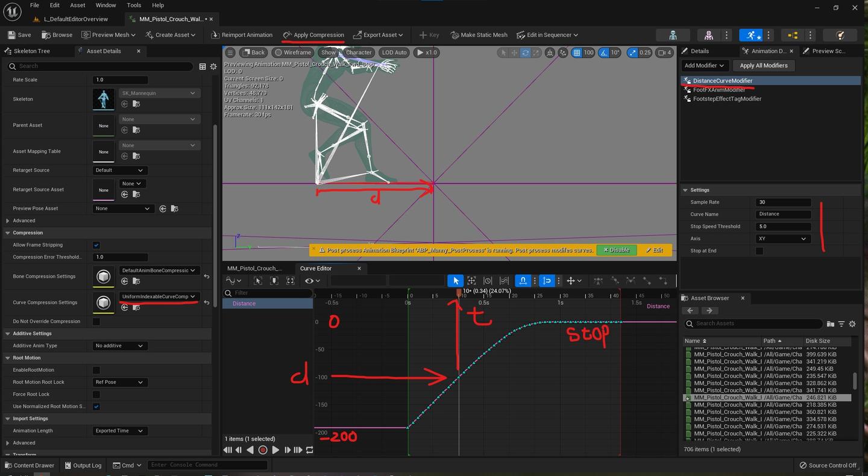
Task: Jump to the animation start frame
Action: 227,450
